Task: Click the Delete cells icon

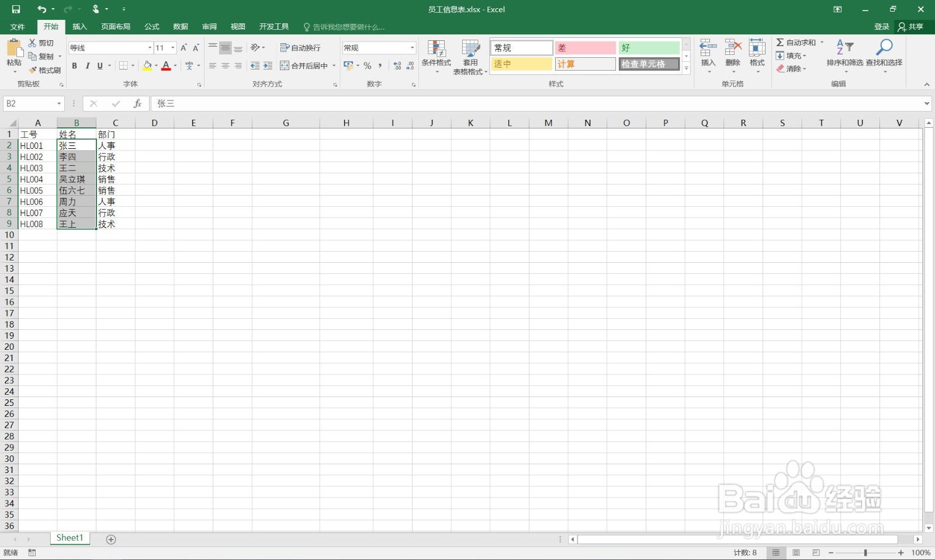Action: (733, 48)
